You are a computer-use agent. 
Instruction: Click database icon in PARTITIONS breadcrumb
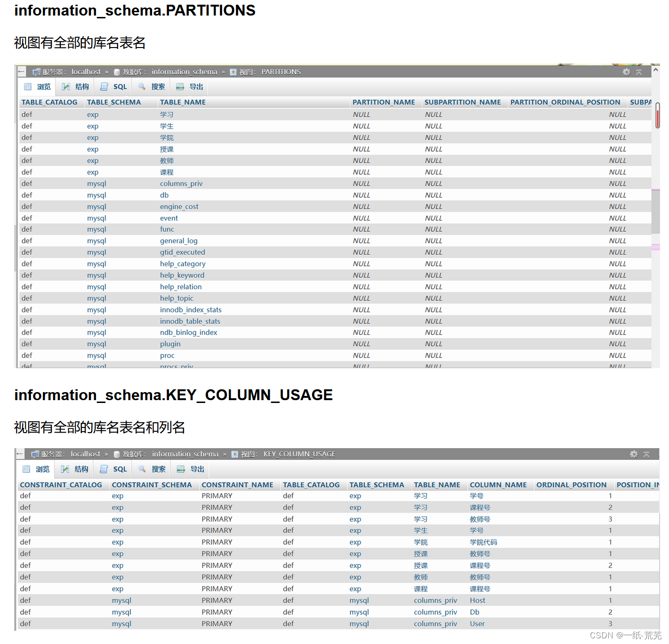117,72
